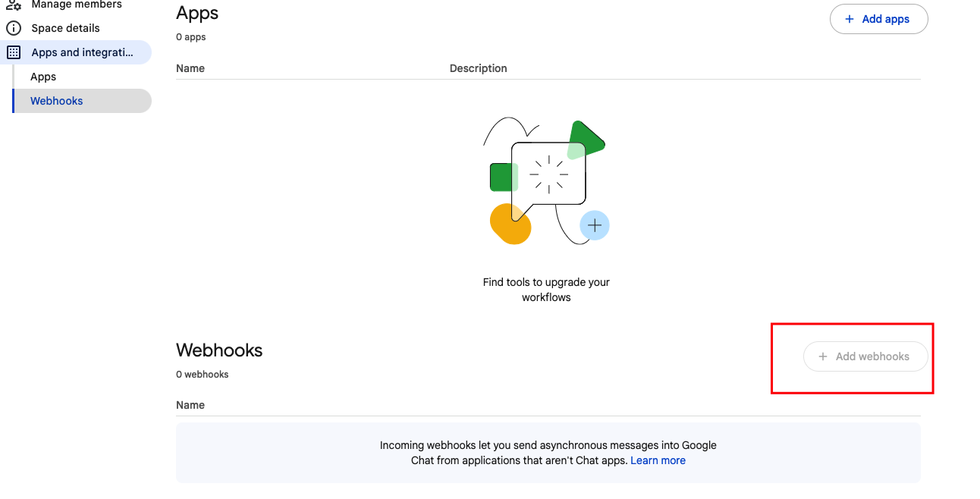Click the plus icon on Add apps
Image resolution: width=980 pixels, height=499 pixels.
point(850,19)
